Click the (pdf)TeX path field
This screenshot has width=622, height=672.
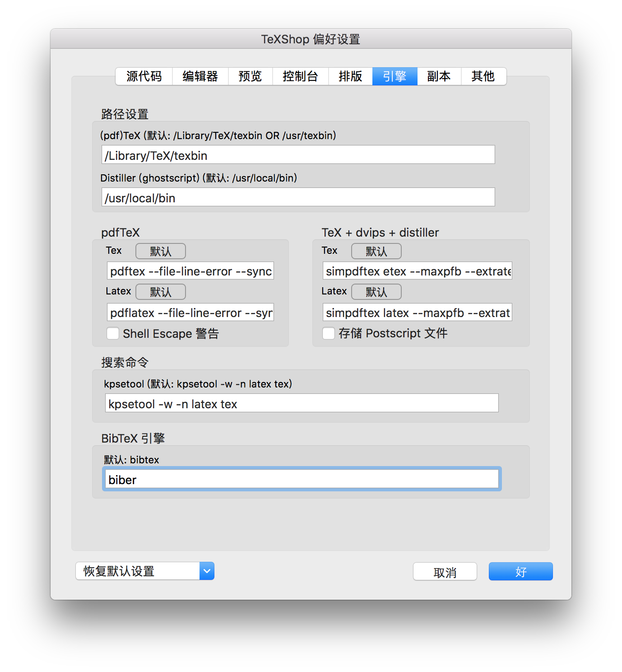click(x=298, y=155)
